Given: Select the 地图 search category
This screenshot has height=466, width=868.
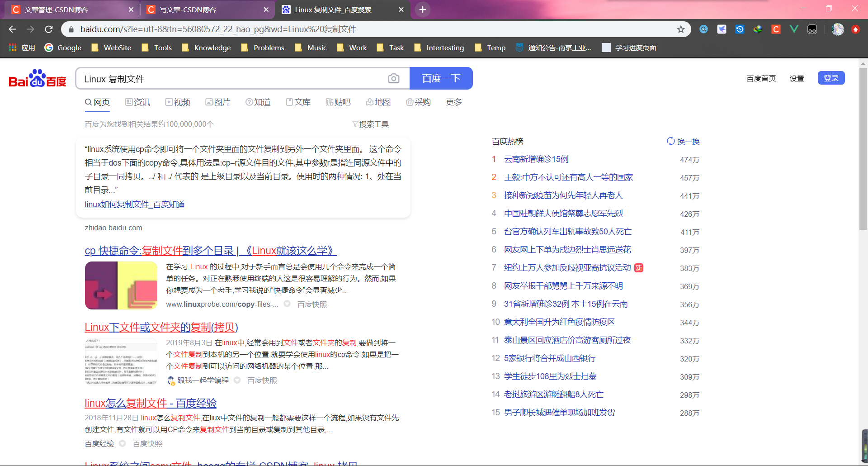Looking at the screenshot, I should [x=378, y=102].
